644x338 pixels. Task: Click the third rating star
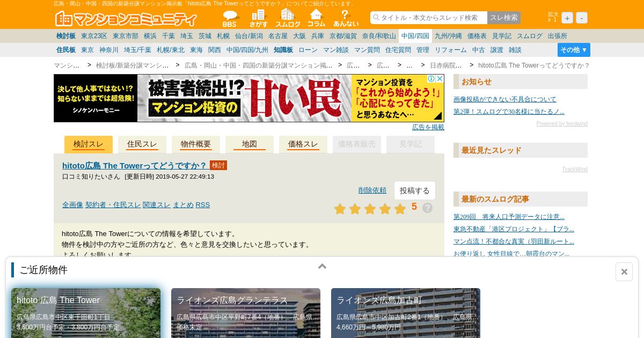click(x=370, y=209)
